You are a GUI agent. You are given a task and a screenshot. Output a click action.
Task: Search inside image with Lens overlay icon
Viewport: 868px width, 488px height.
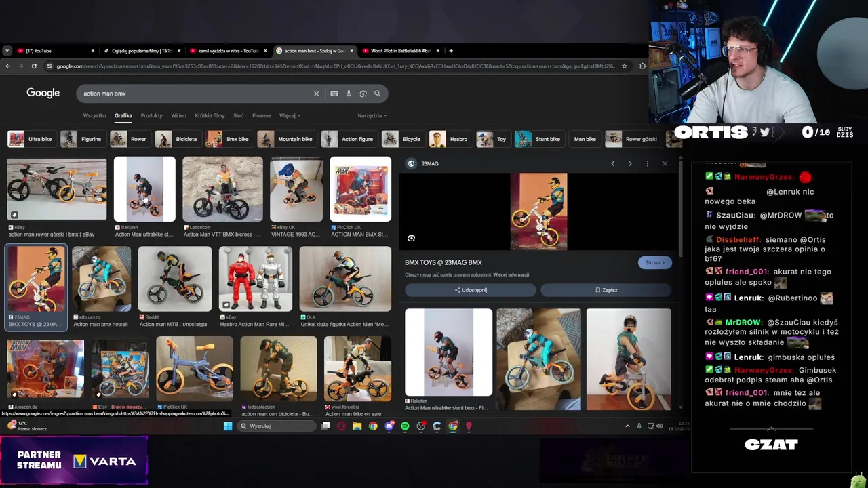coord(412,238)
